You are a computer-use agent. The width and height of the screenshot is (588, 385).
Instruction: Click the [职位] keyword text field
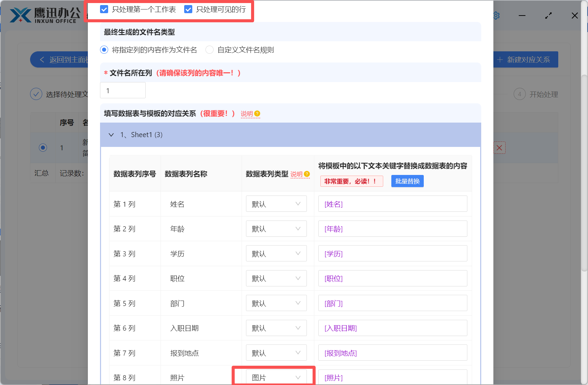pos(392,279)
